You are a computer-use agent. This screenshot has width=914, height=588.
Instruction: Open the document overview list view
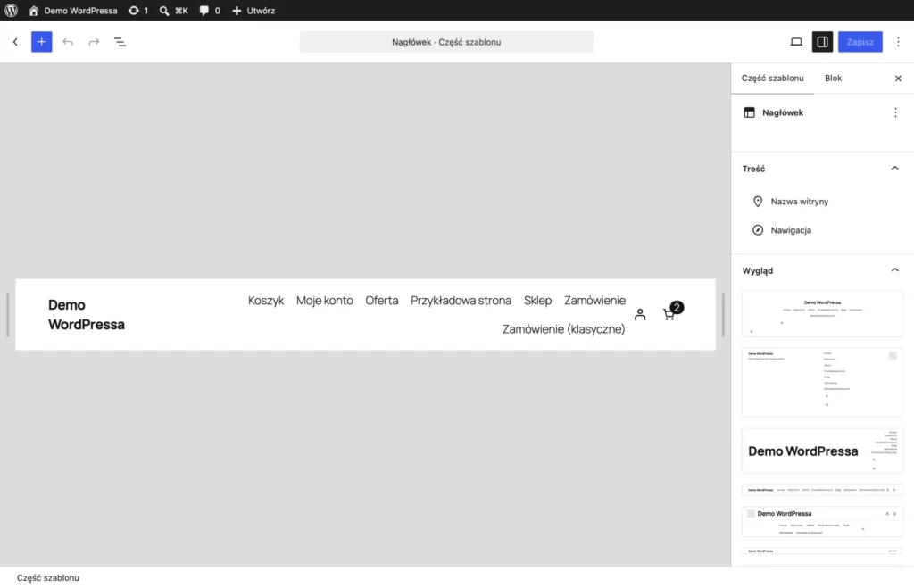coord(120,42)
